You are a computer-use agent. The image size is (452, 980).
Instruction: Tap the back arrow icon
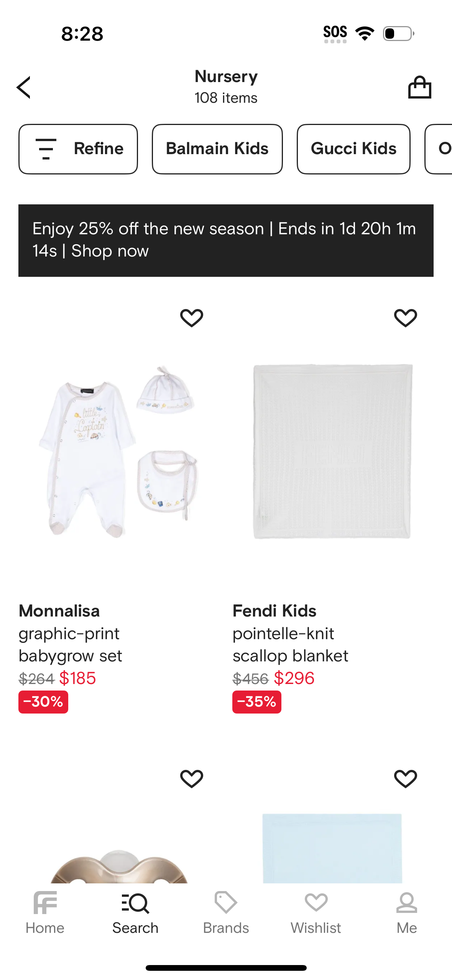tap(24, 87)
